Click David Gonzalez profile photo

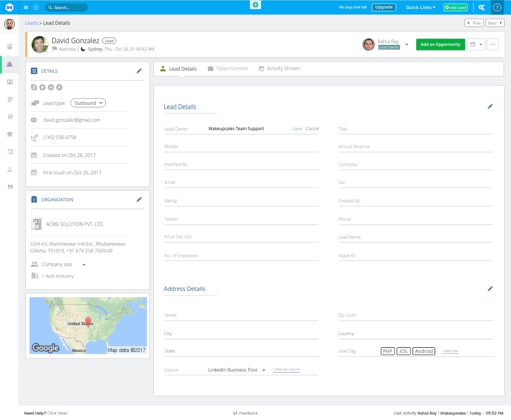pos(40,44)
